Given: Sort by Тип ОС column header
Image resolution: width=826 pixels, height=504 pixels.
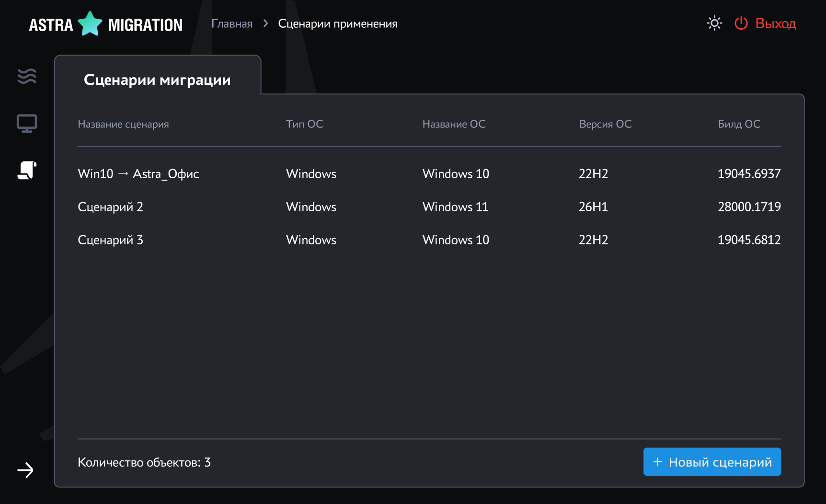Looking at the screenshot, I should [304, 124].
